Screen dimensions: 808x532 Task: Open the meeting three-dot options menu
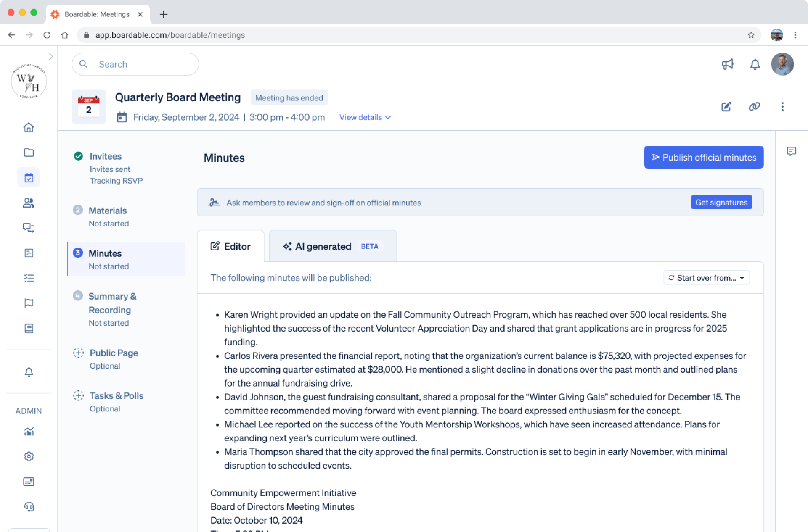[x=782, y=107]
